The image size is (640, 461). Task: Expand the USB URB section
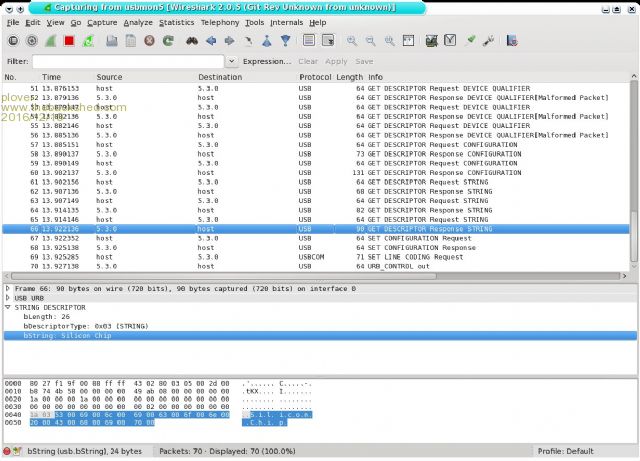8,298
